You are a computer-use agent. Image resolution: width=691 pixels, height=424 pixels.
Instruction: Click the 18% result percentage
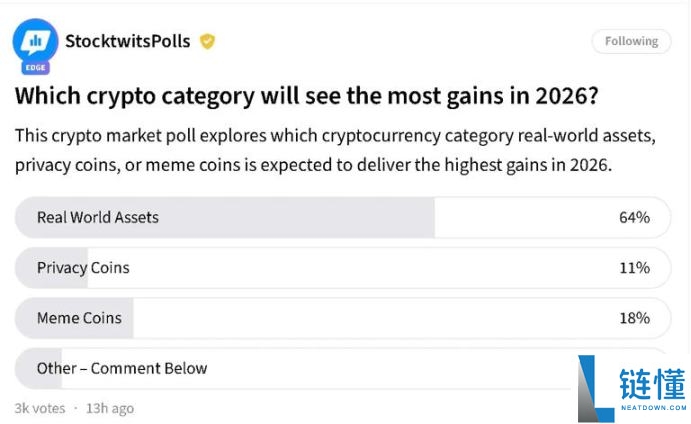634,318
